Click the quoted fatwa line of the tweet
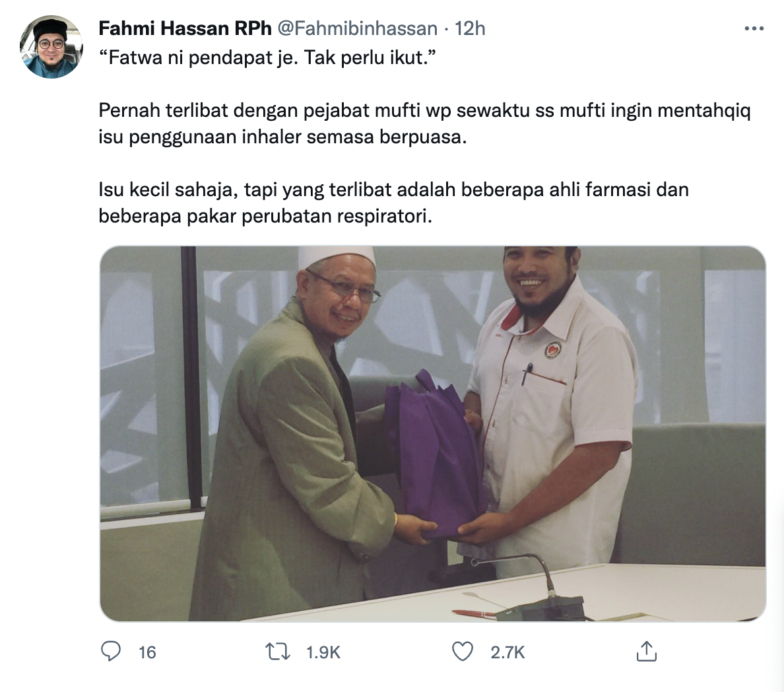This screenshot has width=784, height=692. pos(267,57)
